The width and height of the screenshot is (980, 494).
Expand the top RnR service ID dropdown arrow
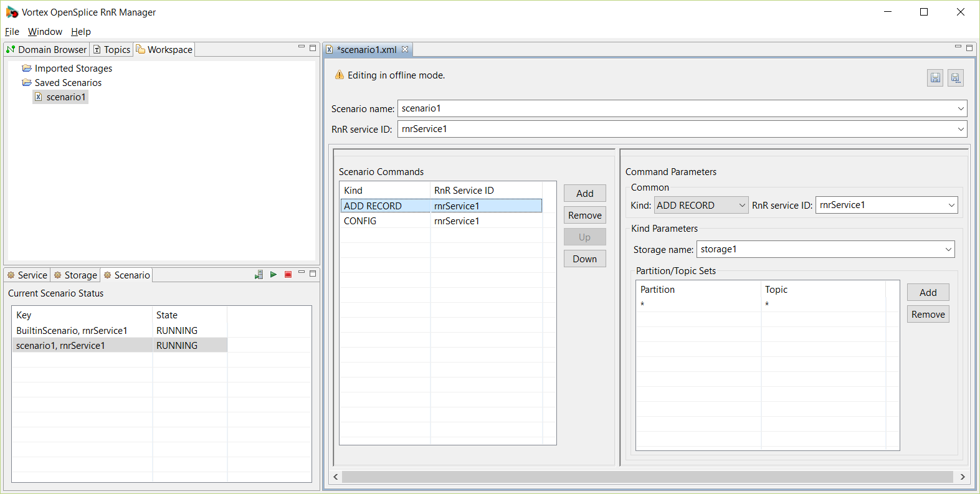click(961, 129)
